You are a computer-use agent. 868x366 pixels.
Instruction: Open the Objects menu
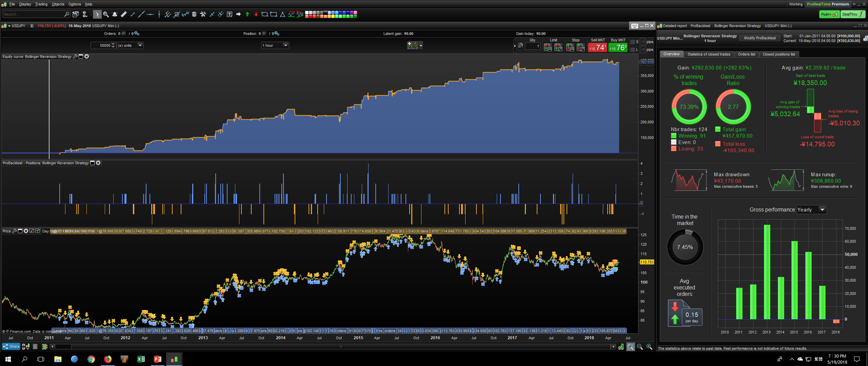coord(58,4)
